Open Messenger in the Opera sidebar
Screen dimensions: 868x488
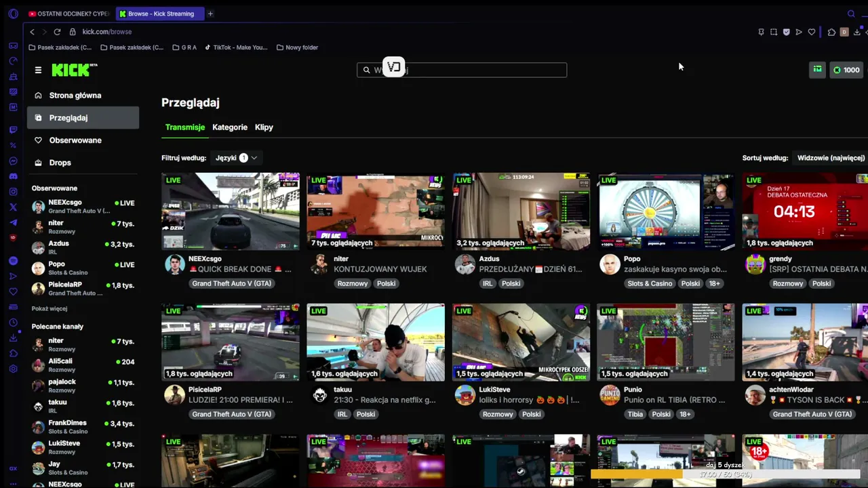point(13,161)
